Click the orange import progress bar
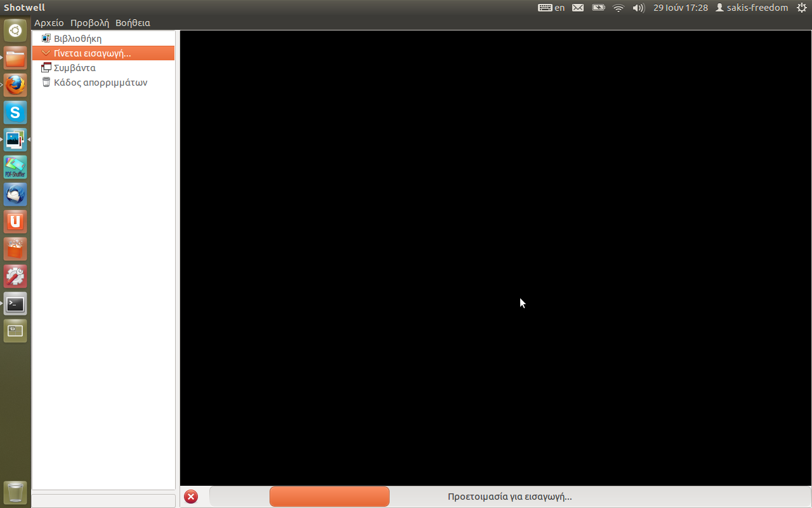 tap(329, 497)
